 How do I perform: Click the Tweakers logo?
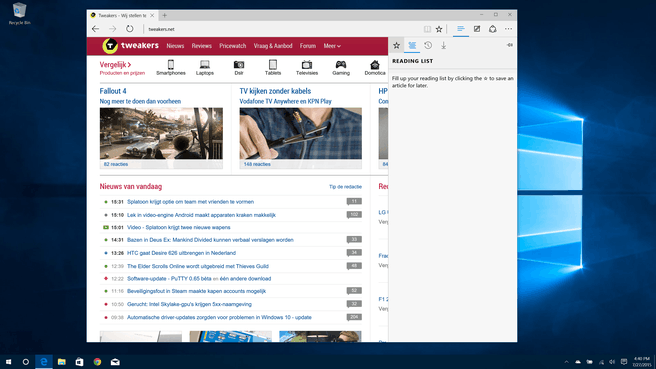tap(131, 46)
